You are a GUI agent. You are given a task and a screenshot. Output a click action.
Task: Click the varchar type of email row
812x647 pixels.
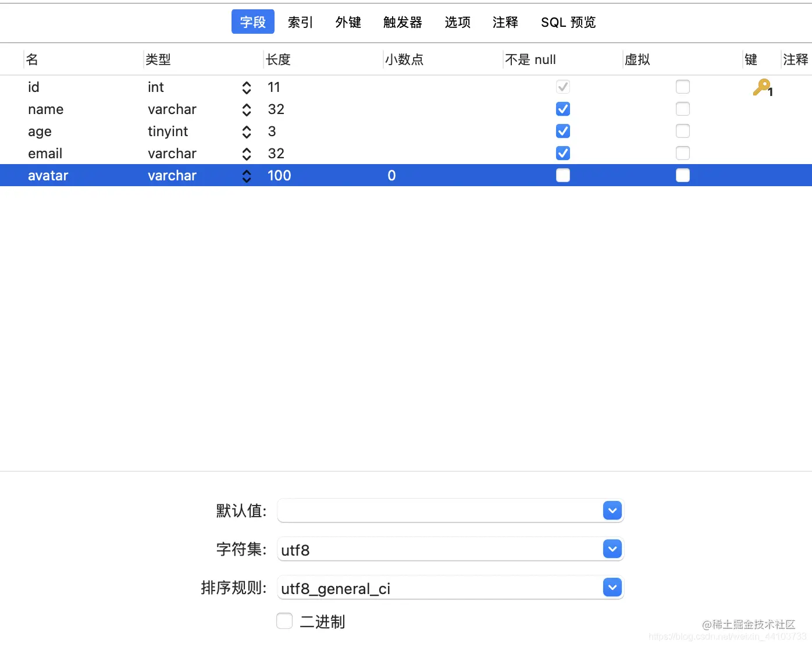[172, 154]
